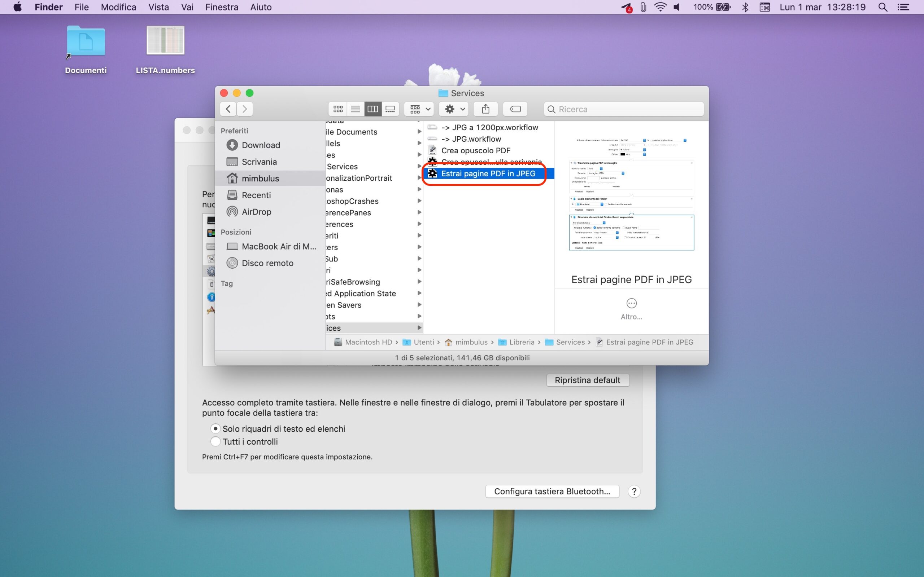The width and height of the screenshot is (924, 577).
Task: Click the Altro more-actions icon
Action: pos(631,303)
